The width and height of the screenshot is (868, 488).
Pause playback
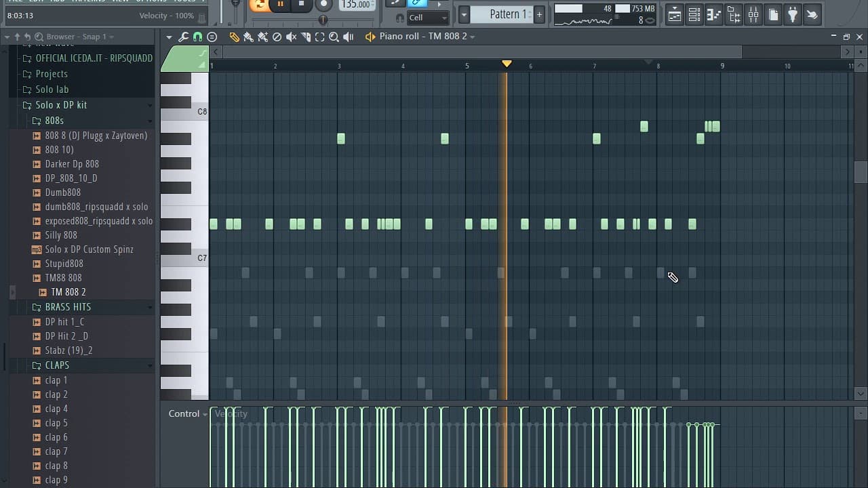coord(280,4)
